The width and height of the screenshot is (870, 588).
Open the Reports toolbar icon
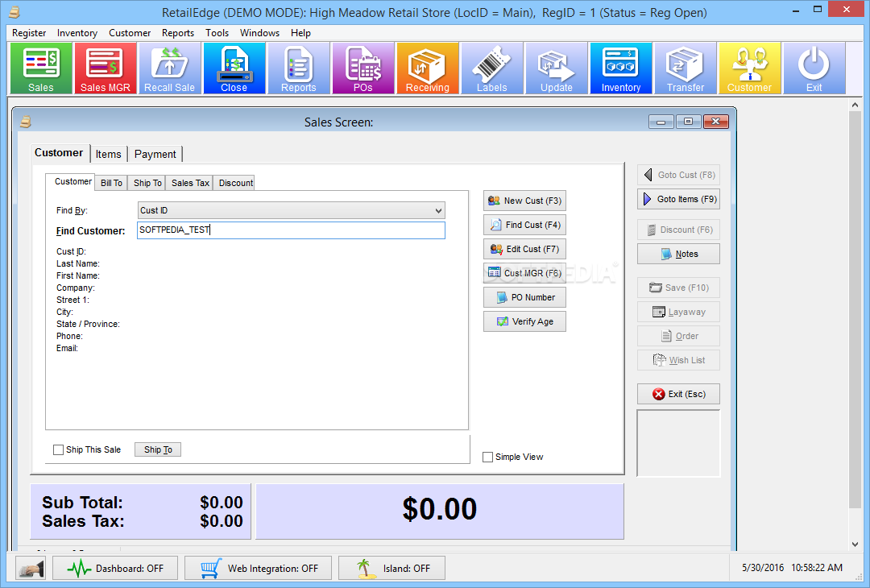click(299, 68)
